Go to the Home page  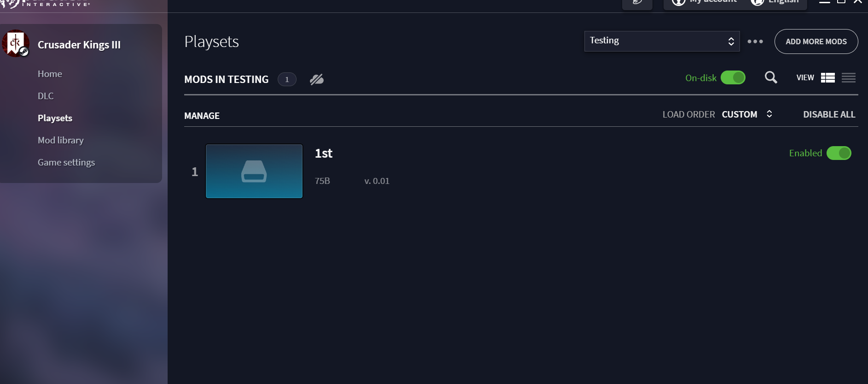pyautogui.click(x=50, y=74)
